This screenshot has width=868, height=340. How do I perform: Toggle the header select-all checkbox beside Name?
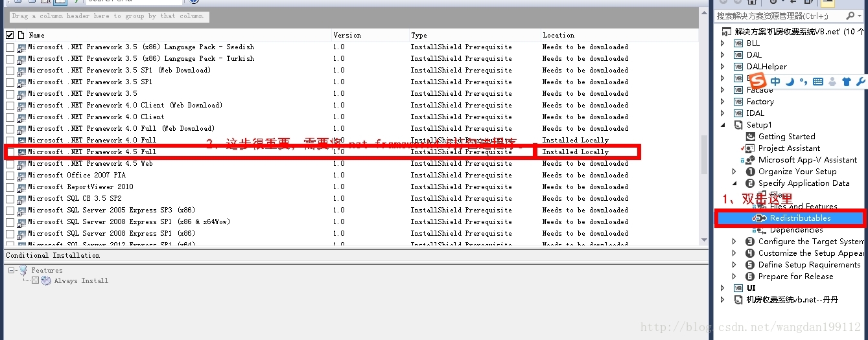(10, 35)
